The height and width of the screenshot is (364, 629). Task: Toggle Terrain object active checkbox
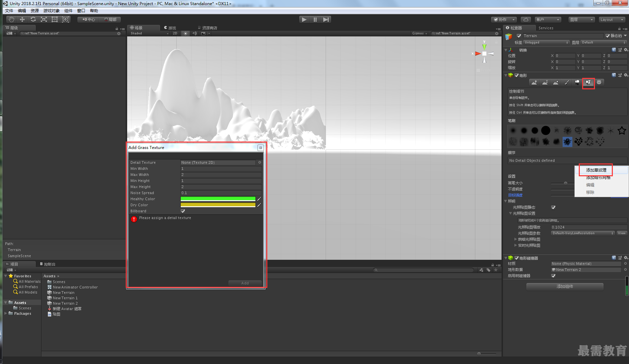pyautogui.click(x=519, y=36)
